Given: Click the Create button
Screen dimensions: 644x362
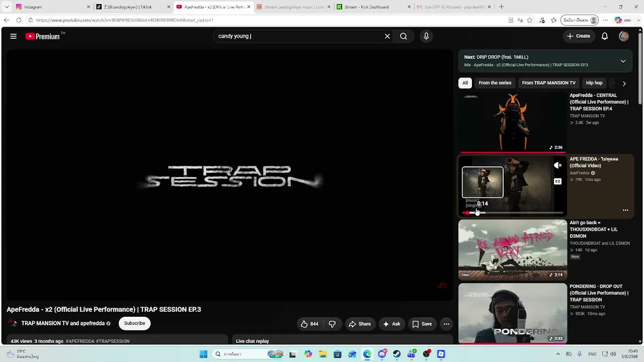Looking at the screenshot, I should point(578,36).
